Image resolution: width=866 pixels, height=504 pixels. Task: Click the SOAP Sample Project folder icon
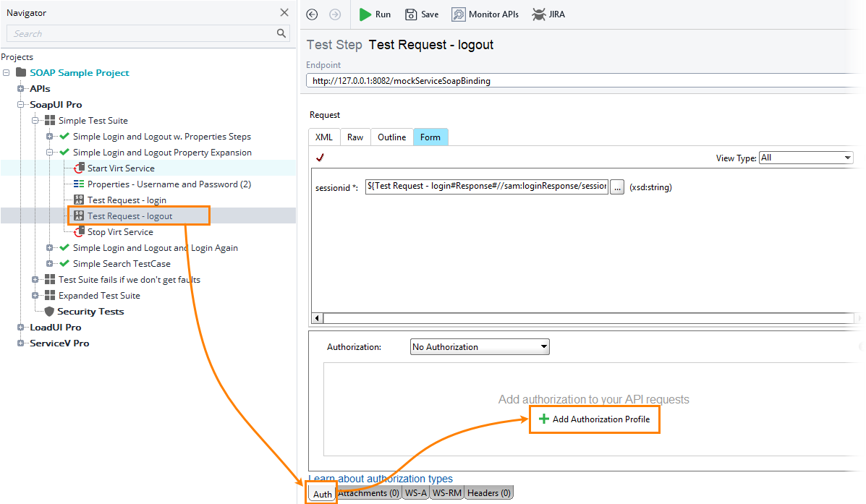[21, 72]
